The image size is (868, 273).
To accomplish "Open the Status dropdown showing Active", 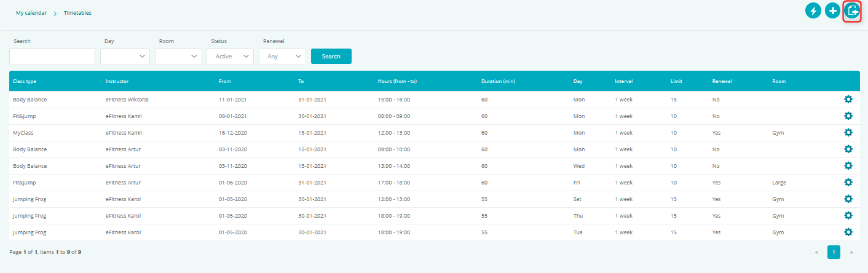I will 231,57.
